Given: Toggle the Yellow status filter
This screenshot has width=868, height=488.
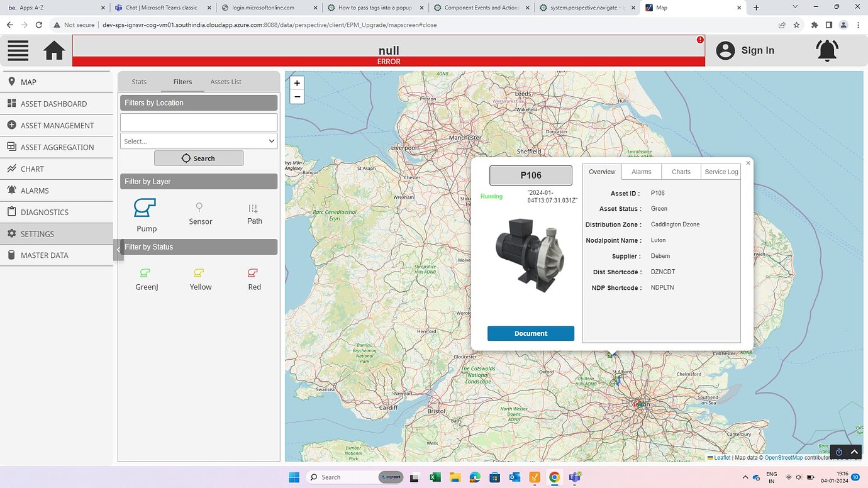Looking at the screenshot, I should click(x=199, y=273).
